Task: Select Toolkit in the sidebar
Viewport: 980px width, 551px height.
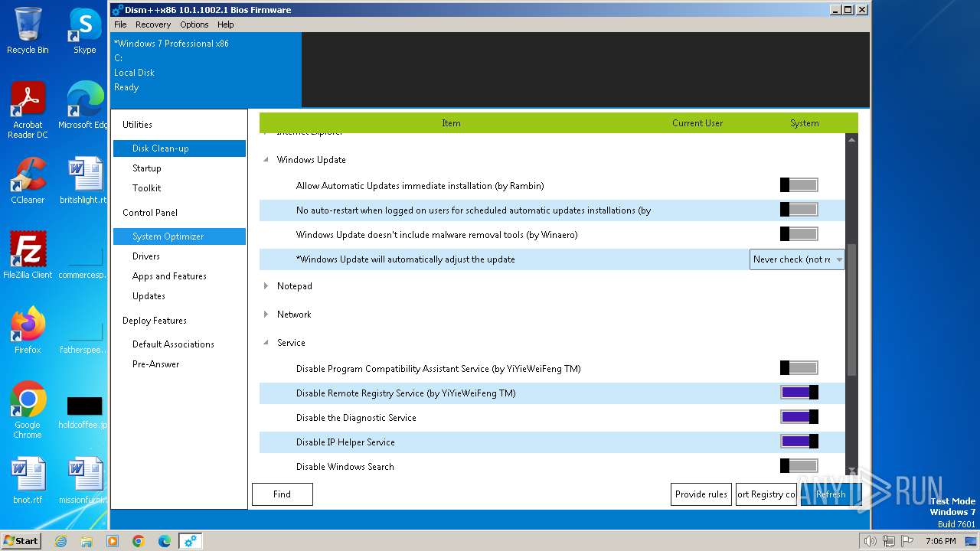Action: click(x=147, y=188)
